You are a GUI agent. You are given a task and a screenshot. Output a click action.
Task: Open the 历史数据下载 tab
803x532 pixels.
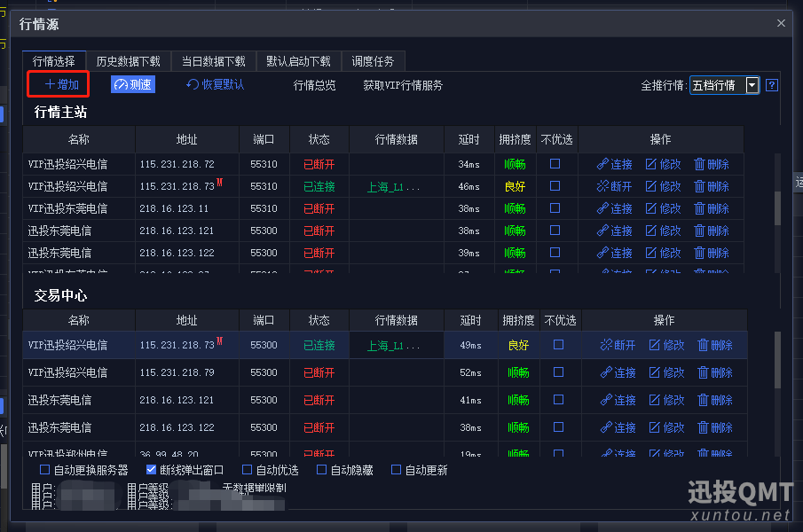pos(128,61)
